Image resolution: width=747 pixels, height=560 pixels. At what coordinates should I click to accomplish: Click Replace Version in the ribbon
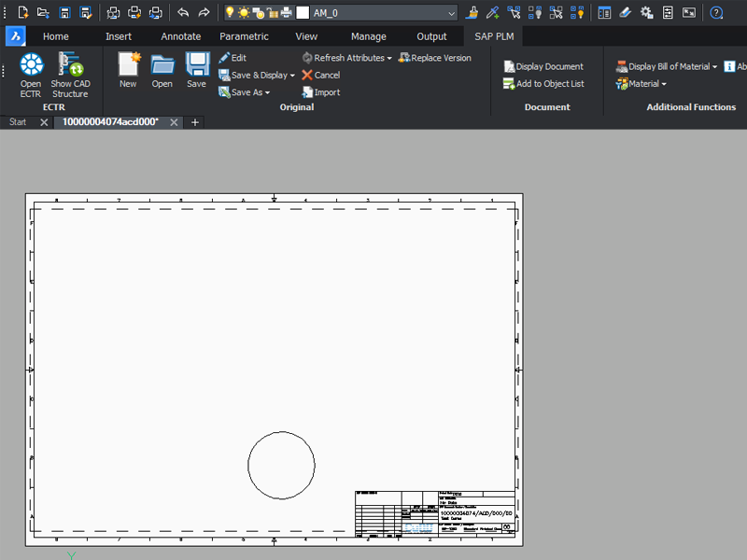click(434, 58)
